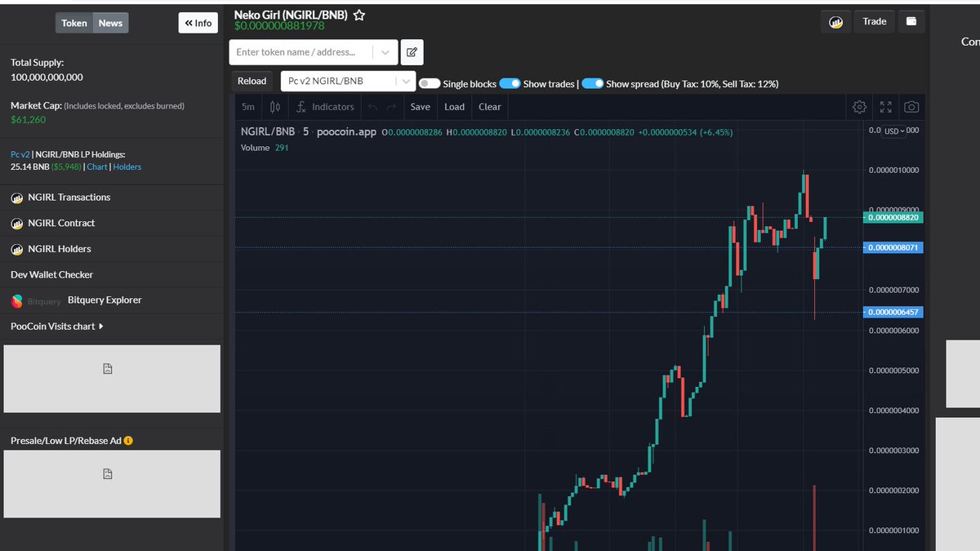This screenshot has height=551, width=980.
Task: Select the 5m timeframe
Action: click(x=247, y=106)
